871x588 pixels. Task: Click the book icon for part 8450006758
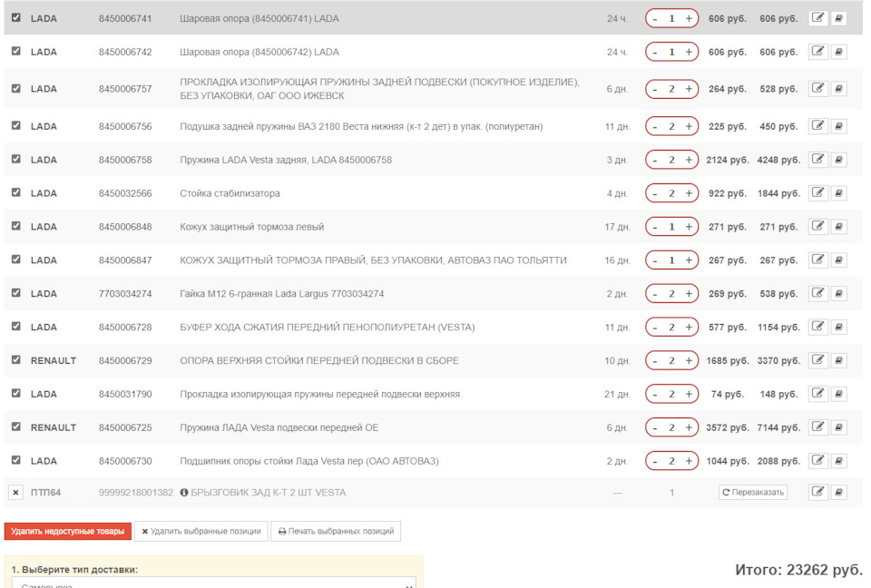tap(838, 160)
